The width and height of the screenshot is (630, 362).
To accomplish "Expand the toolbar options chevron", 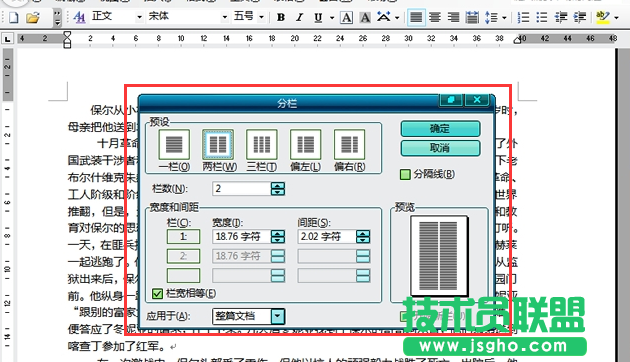I will tap(57, 17).
